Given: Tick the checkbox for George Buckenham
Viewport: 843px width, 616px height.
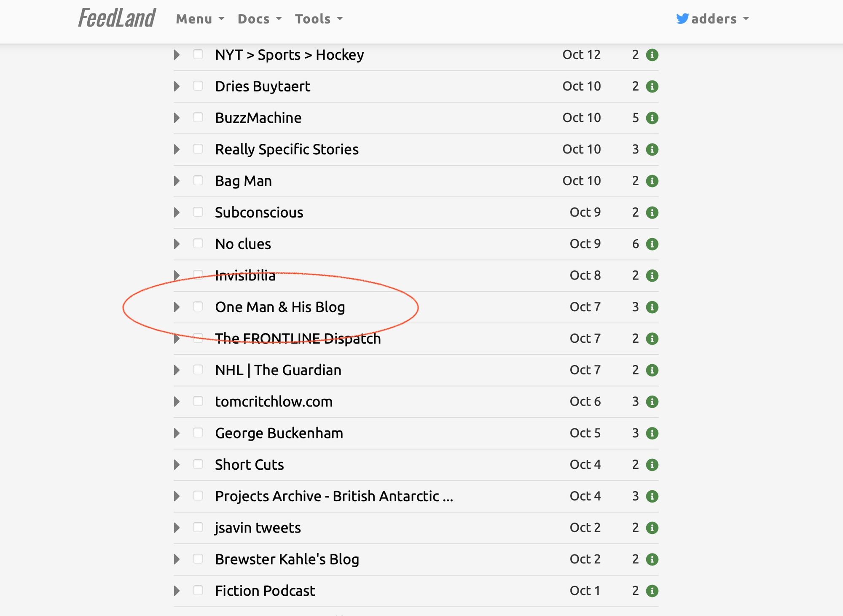Looking at the screenshot, I should click(198, 433).
